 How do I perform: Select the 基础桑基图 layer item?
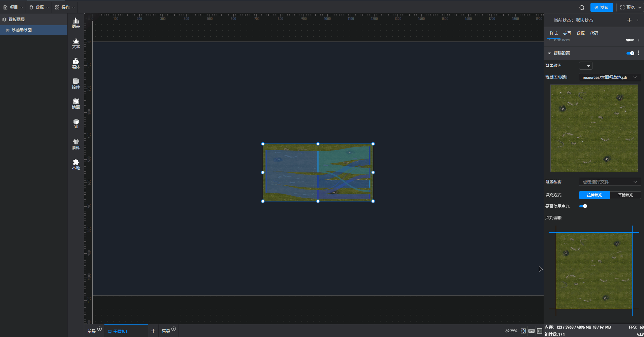pos(22,30)
